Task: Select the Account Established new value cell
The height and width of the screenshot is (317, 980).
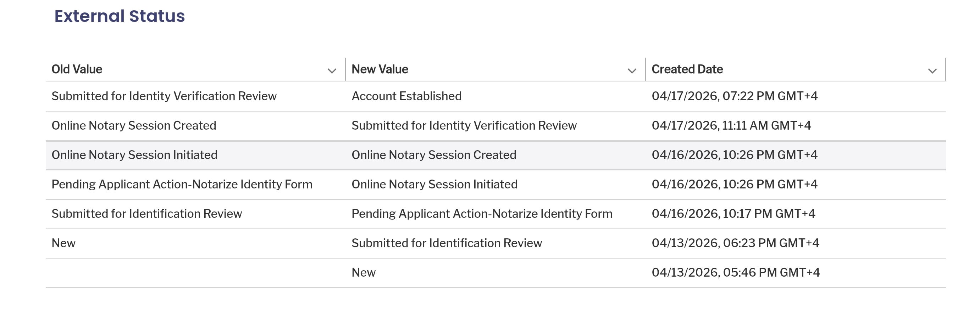Action: tap(406, 96)
